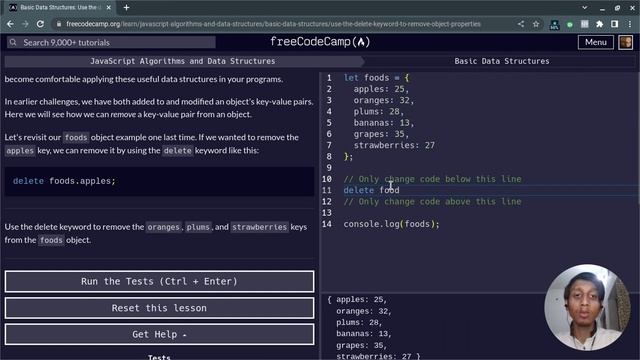Reload the freeCodeCamp page
Screen dimensions: 640x360
pos(40,24)
